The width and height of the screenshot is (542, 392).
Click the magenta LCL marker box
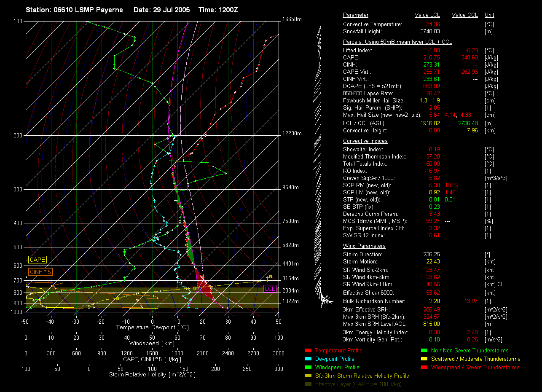(x=270, y=289)
